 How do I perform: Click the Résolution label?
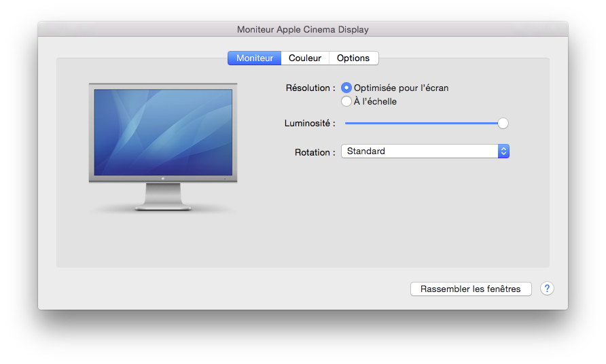click(x=310, y=88)
